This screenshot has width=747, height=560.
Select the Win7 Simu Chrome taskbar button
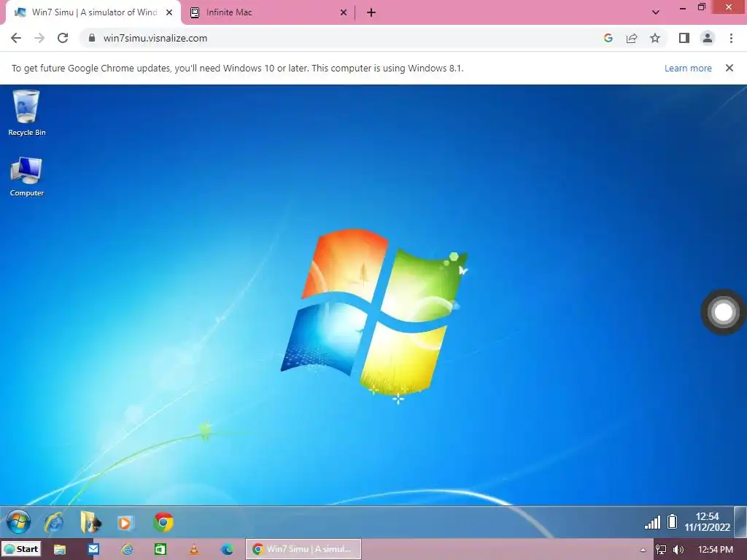tap(303, 549)
